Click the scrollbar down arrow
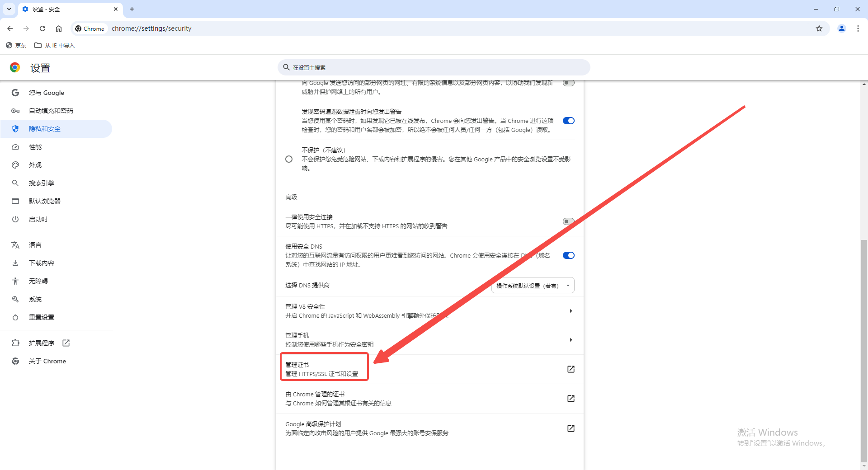 pos(864,466)
